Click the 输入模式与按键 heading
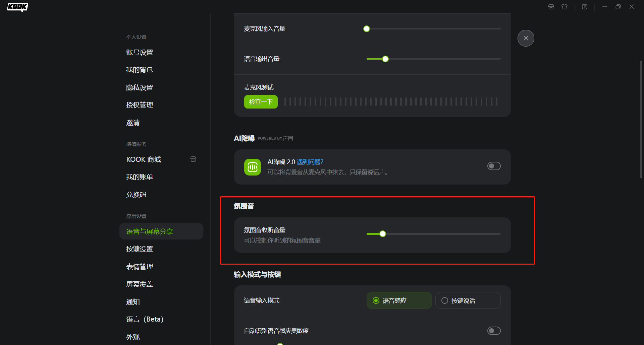644x345 pixels. coord(257,275)
